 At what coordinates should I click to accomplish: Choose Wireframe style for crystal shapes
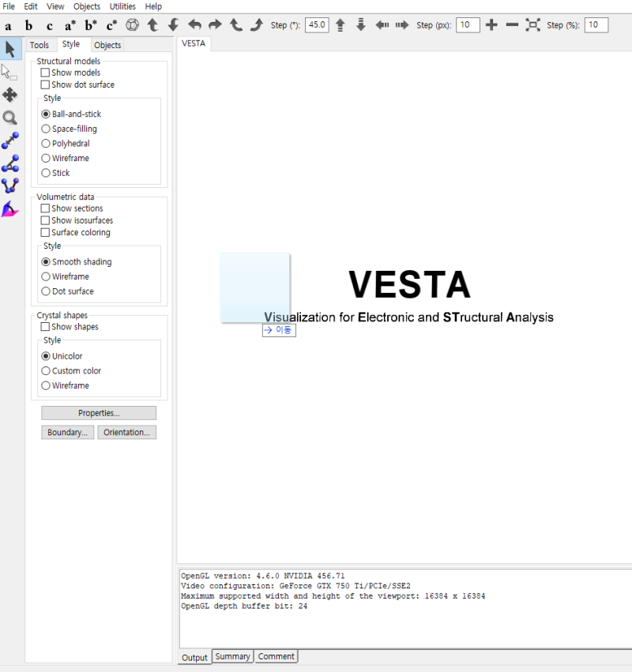pyautogui.click(x=46, y=385)
